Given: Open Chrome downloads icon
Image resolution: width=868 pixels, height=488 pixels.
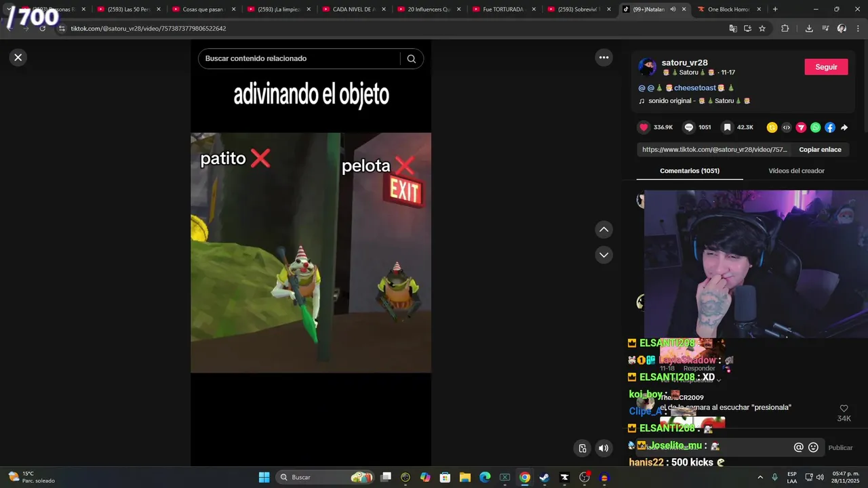Looking at the screenshot, I should (x=809, y=28).
